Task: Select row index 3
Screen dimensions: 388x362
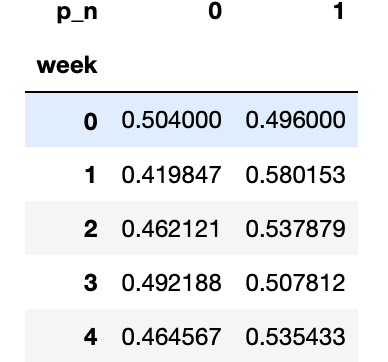Action: click(91, 283)
